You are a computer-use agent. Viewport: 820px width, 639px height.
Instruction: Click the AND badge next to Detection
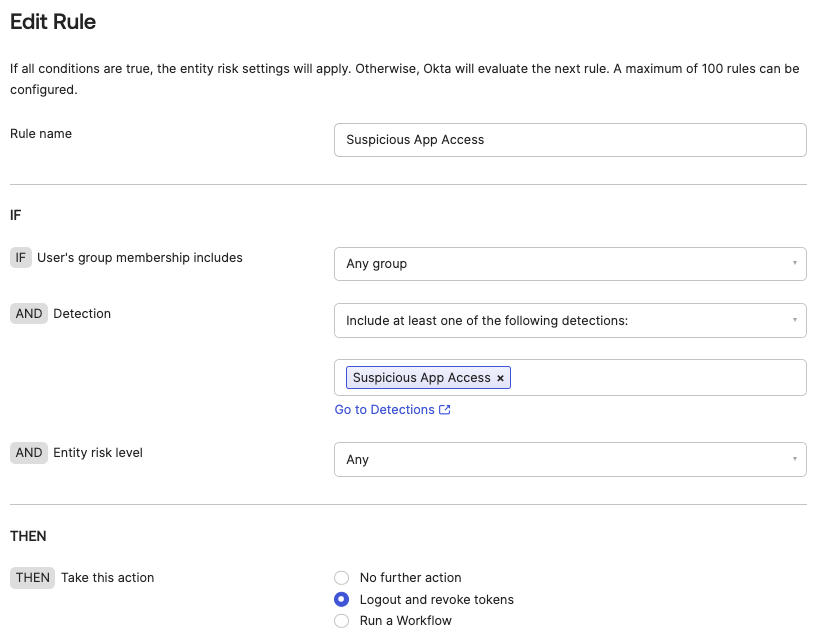[29, 313]
